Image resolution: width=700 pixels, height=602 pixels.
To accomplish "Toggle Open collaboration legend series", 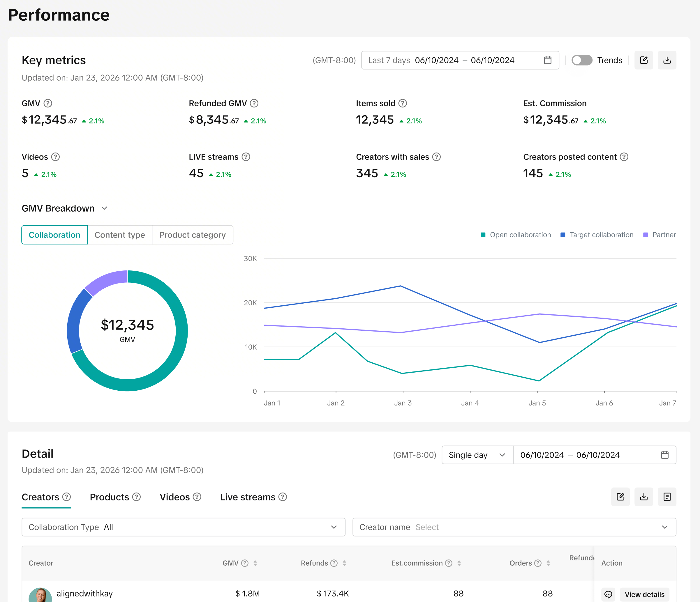I will coord(516,235).
